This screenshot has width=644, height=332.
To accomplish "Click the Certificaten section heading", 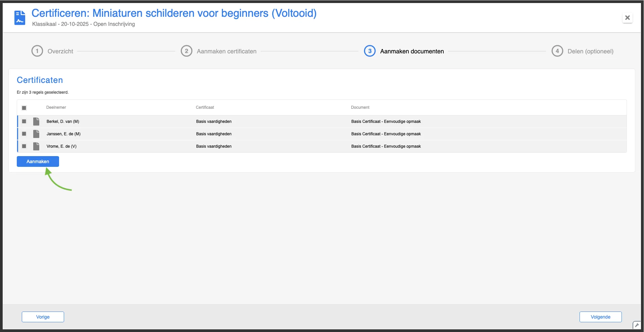I will click(x=40, y=80).
